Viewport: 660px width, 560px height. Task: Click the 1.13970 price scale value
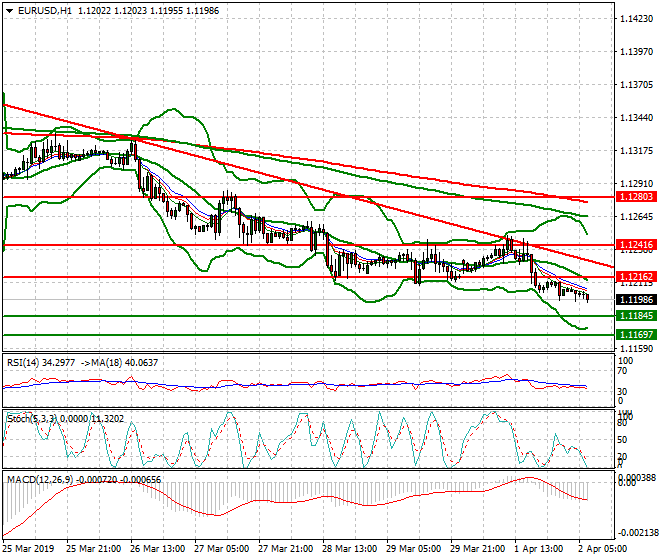coord(637,52)
